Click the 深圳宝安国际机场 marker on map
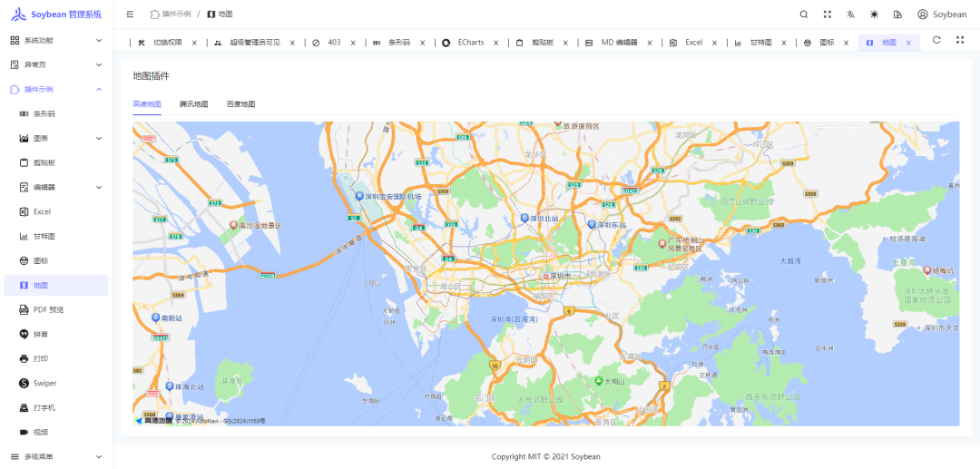Screen dimensions: 980x469 click(358, 196)
